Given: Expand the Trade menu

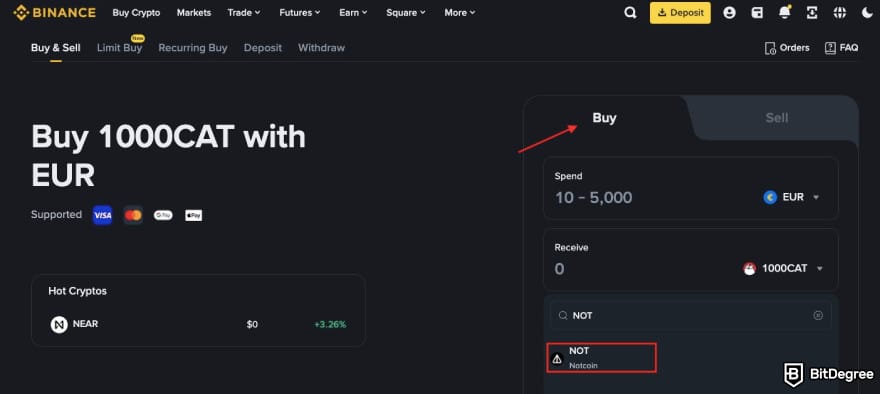Looking at the screenshot, I should (244, 12).
